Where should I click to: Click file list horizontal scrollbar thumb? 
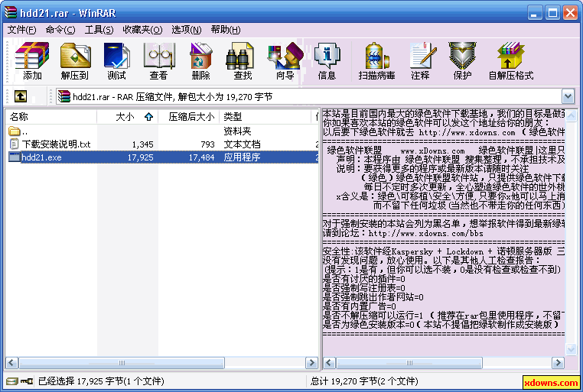tap(122, 363)
